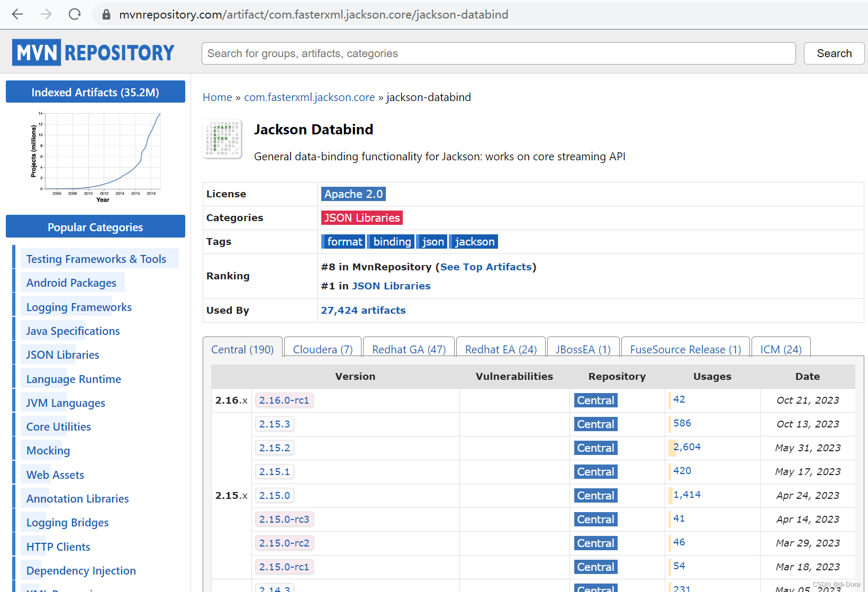
Task: Open HTTP Clients category
Action: [58, 547]
